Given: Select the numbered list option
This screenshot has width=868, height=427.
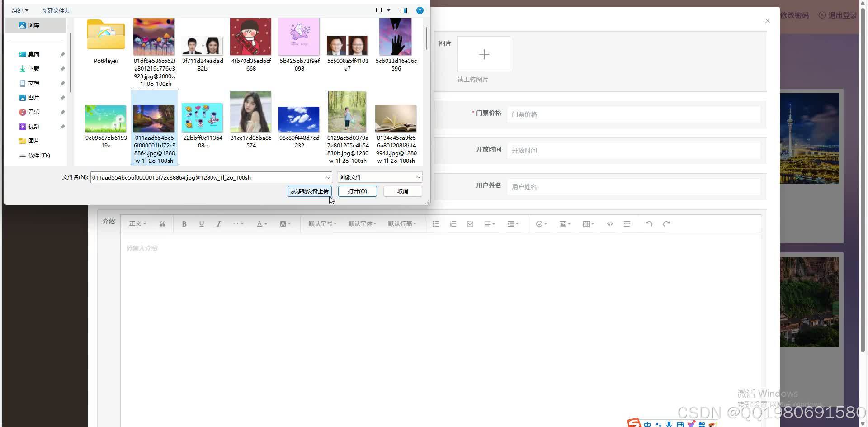Looking at the screenshot, I should (x=453, y=223).
